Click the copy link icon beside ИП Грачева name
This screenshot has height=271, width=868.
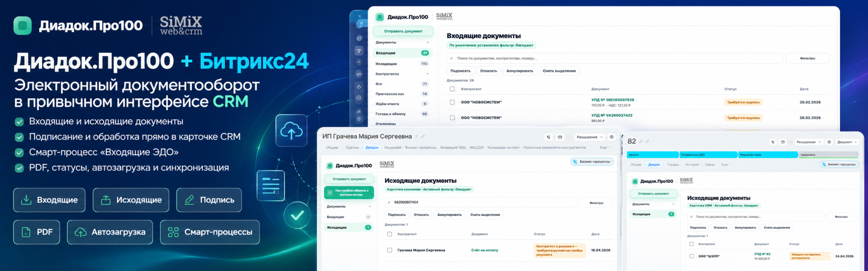click(x=423, y=137)
